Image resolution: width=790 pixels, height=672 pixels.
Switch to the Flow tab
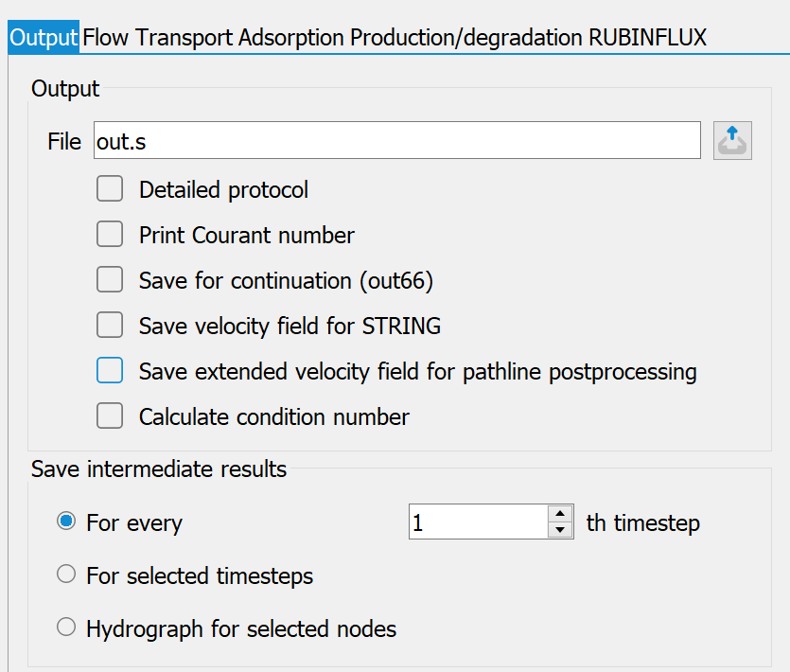(x=105, y=37)
